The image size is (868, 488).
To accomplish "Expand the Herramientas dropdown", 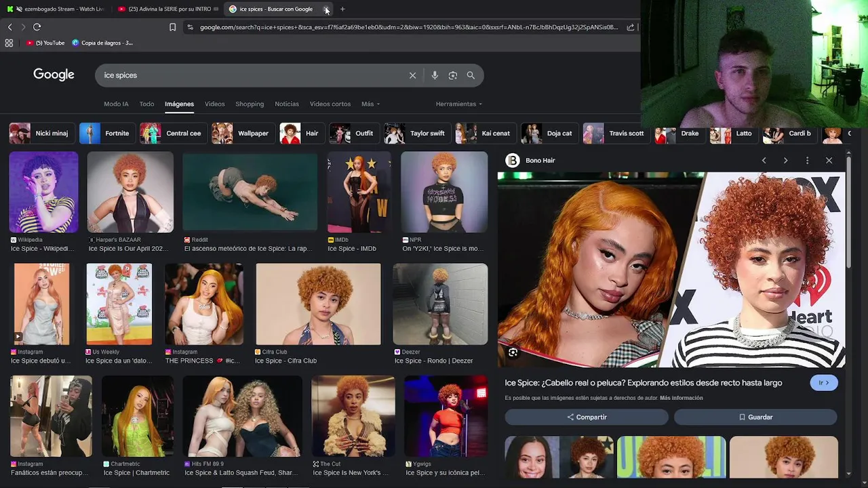I will [x=459, y=104].
